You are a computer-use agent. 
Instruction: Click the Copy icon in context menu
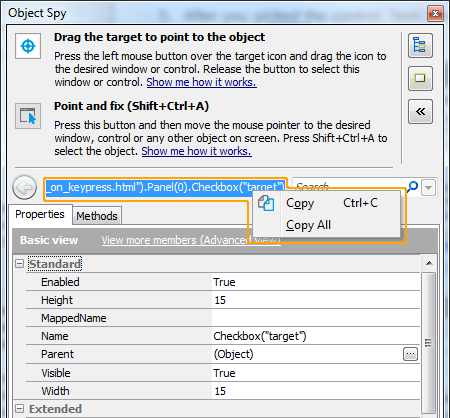(x=266, y=203)
